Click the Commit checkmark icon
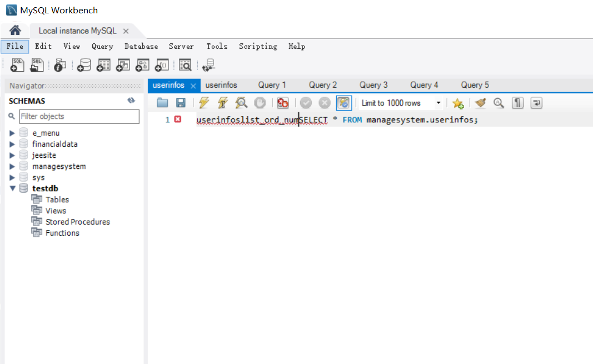Image resolution: width=593 pixels, height=364 pixels. (306, 103)
